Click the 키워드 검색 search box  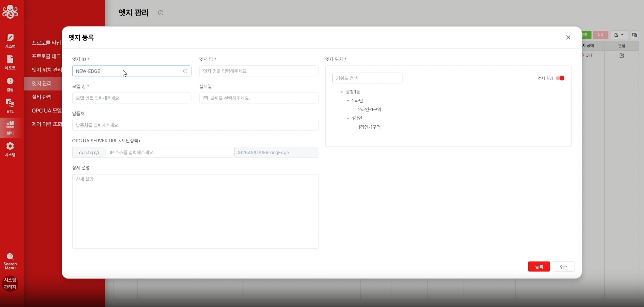point(367,78)
